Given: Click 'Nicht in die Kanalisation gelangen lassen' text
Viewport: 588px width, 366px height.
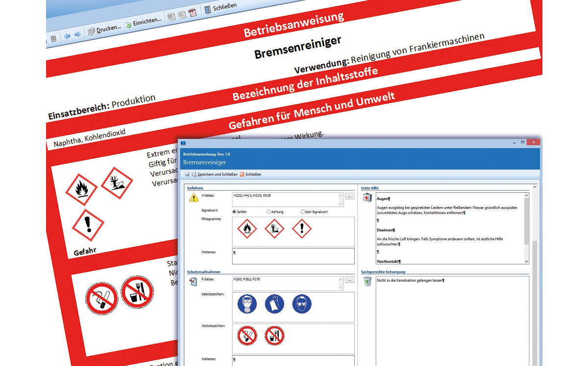Looking at the screenshot, I should (x=411, y=281).
